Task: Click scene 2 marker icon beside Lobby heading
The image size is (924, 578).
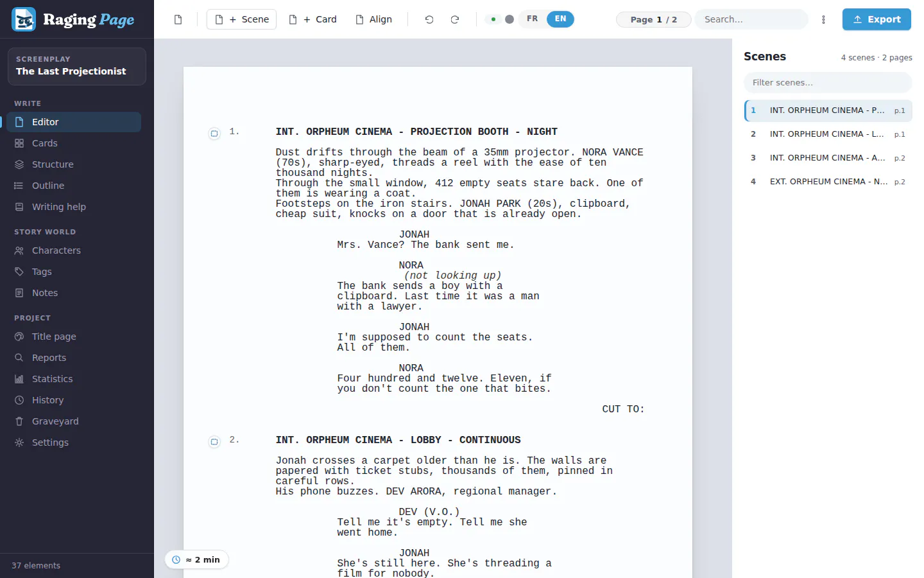Action: (214, 442)
